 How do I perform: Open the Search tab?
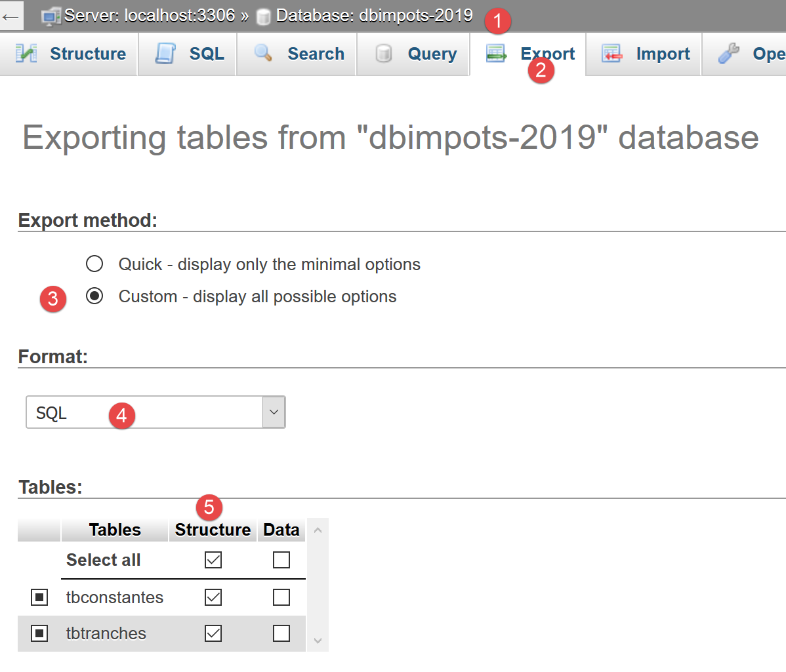tap(315, 54)
